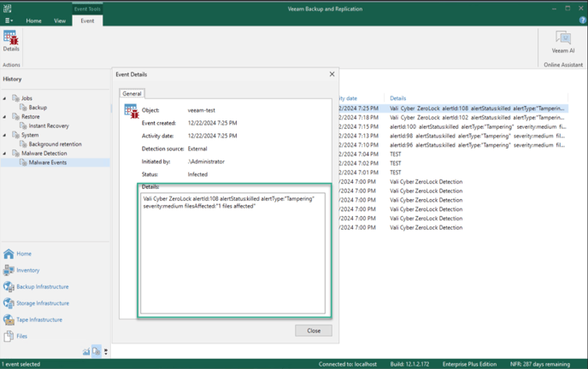This screenshot has height=369, width=588.
Task: Open Instant Recovery history node
Action: 49,126
